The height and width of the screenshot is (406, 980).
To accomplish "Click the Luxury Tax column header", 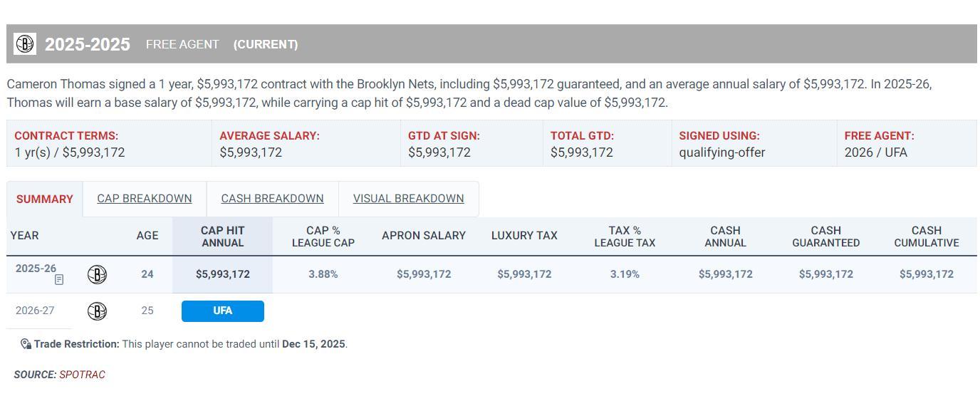I will click(x=523, y=236).
